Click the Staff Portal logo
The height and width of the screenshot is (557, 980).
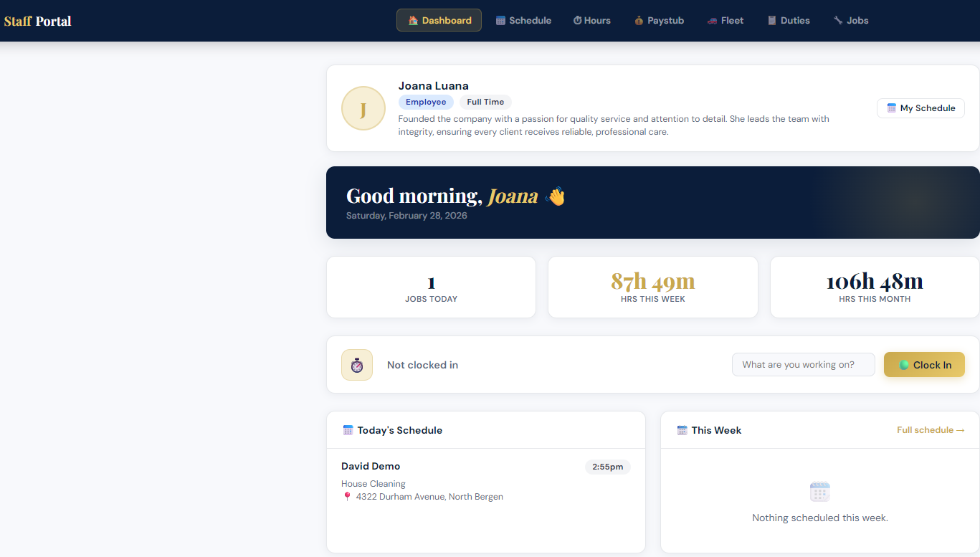[38, 21]
